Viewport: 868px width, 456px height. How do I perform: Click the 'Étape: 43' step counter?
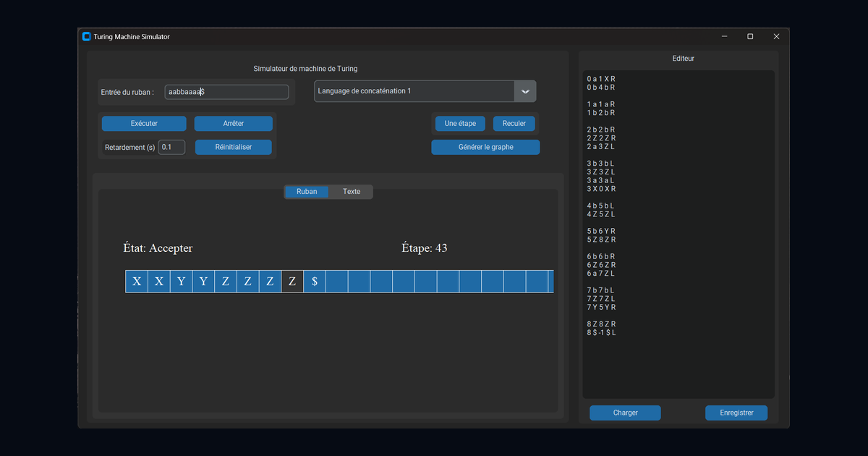(425, 248)
